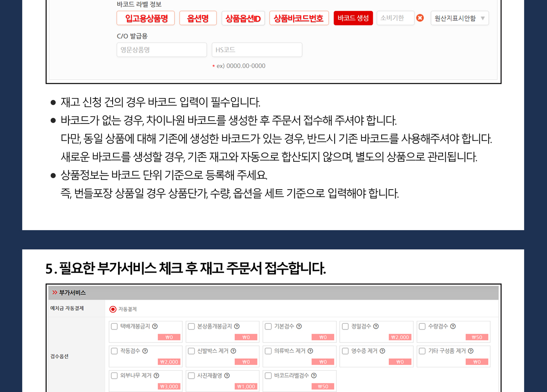
Task: Click the help icon beside 사진재촬영
Action: pyautogui.click(x=227, y=376)
